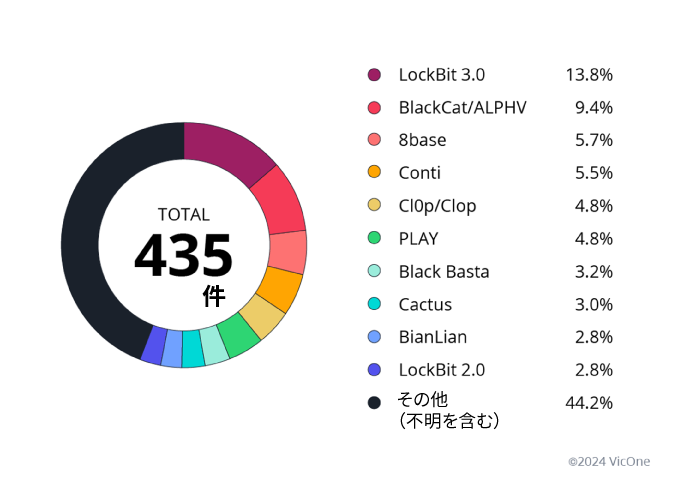This screenshot has width=675, height=491.
Task: Click the LockBit 3.0 legend color dot
Action: tap(374, 75)
